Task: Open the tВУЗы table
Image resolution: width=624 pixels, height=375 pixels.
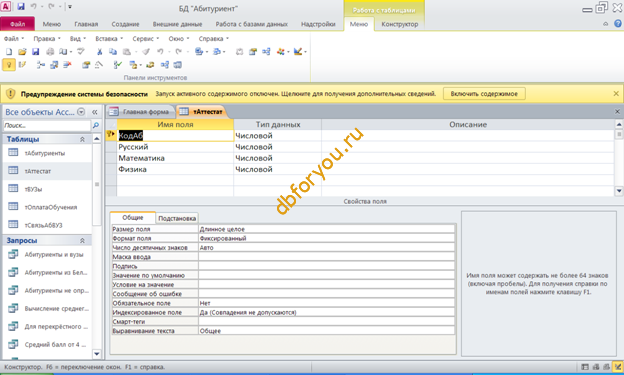Action: point(33,189)
